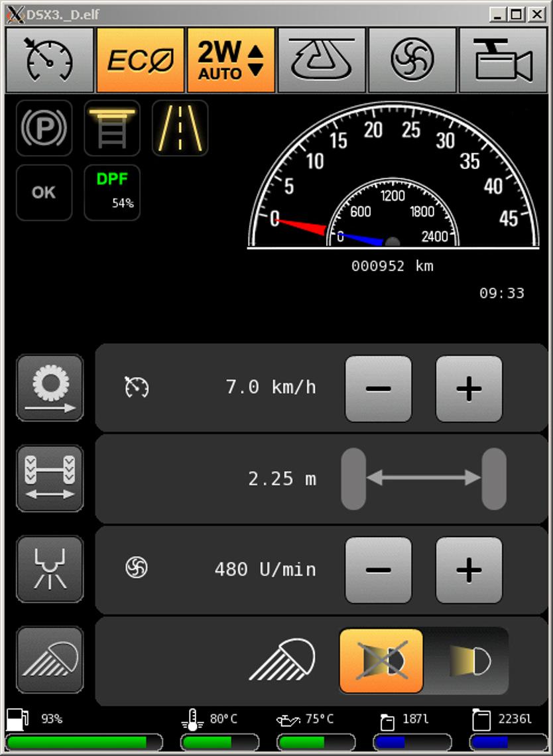Select the fan settings tab
553x756 pixels.
tap(412, 60)
